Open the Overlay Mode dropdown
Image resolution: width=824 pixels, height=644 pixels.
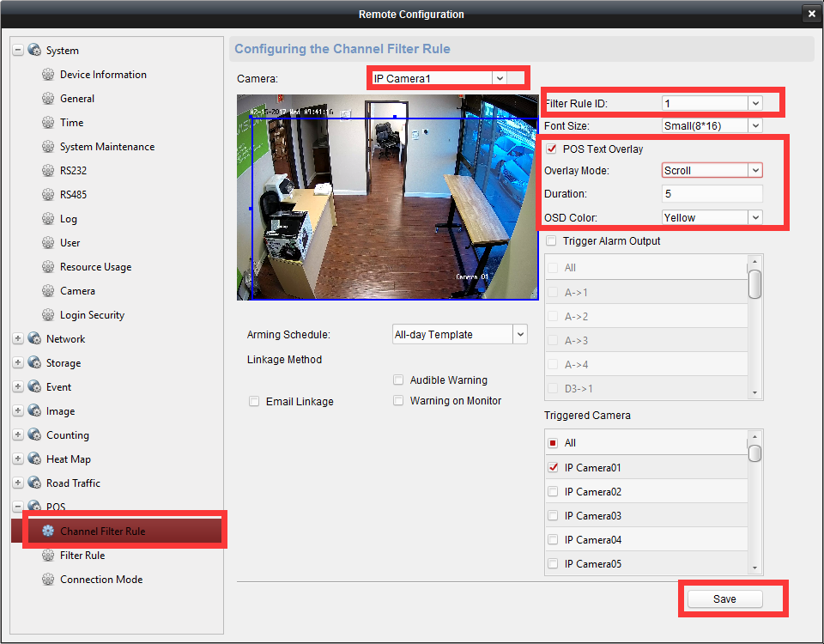712,170
